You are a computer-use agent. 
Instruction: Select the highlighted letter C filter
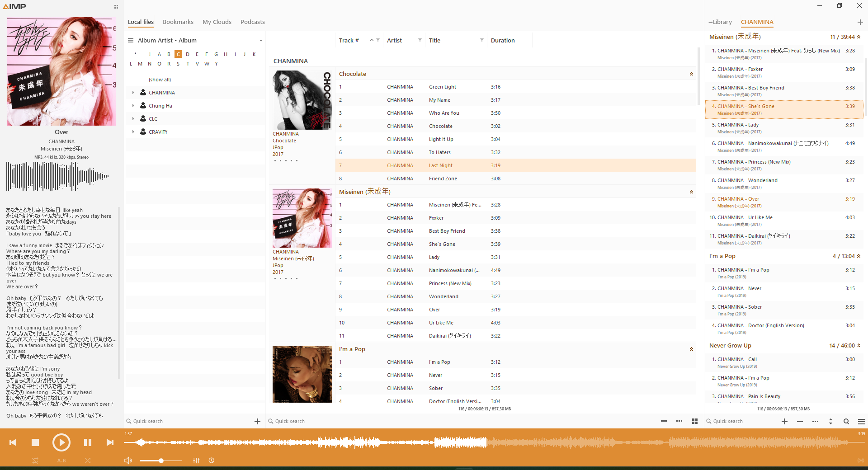178,54
